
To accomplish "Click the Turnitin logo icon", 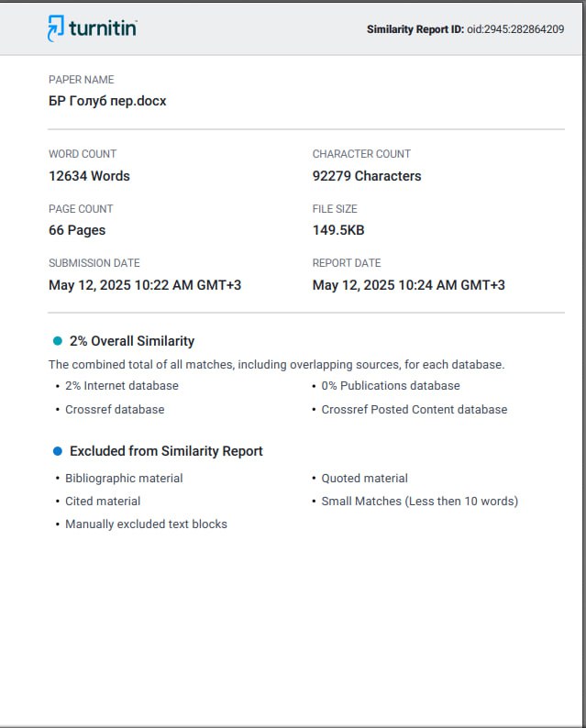I will coord(56,28).
